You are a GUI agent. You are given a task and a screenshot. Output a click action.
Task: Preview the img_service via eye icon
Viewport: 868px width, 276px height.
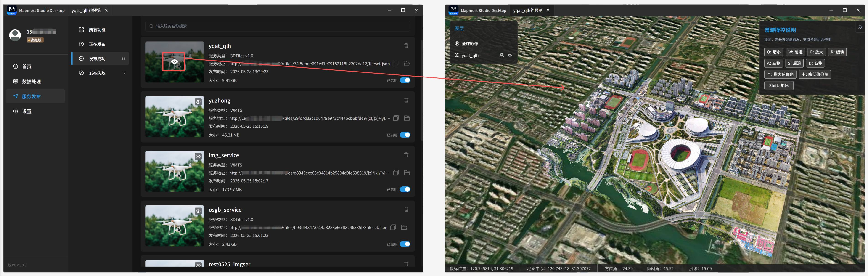coord(198,156)
